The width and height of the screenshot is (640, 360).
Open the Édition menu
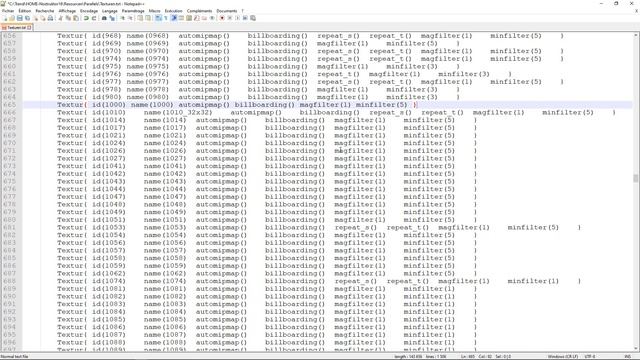pos(24,11)
